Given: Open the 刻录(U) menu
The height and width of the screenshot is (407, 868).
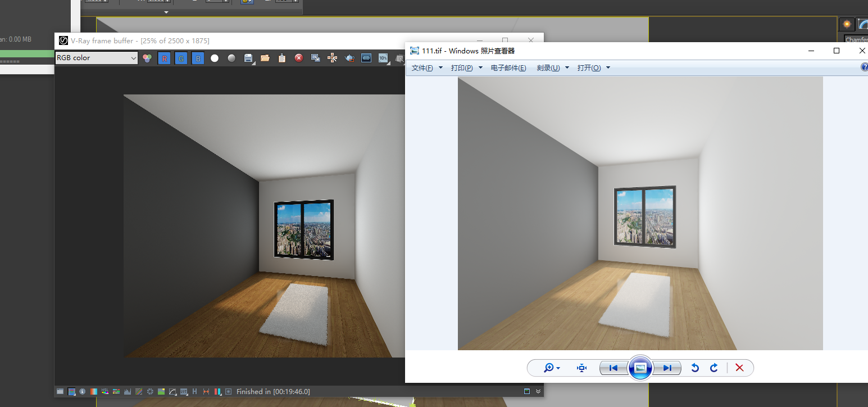Looking at the screenshot, I should [553, 68].
